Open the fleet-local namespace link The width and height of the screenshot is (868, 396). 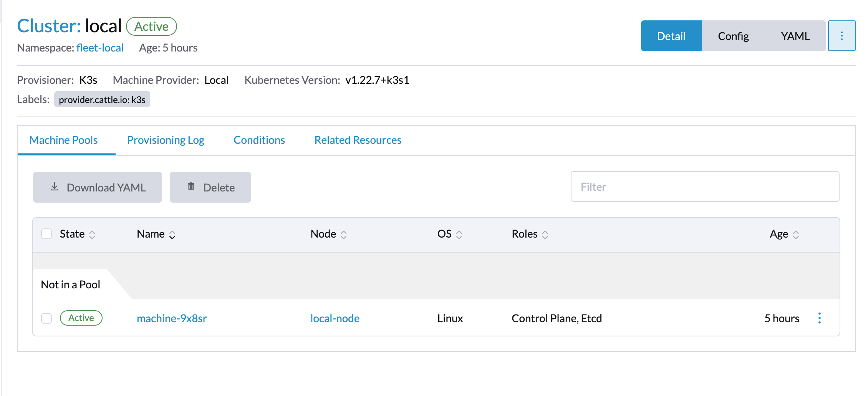tap(99, 48)
